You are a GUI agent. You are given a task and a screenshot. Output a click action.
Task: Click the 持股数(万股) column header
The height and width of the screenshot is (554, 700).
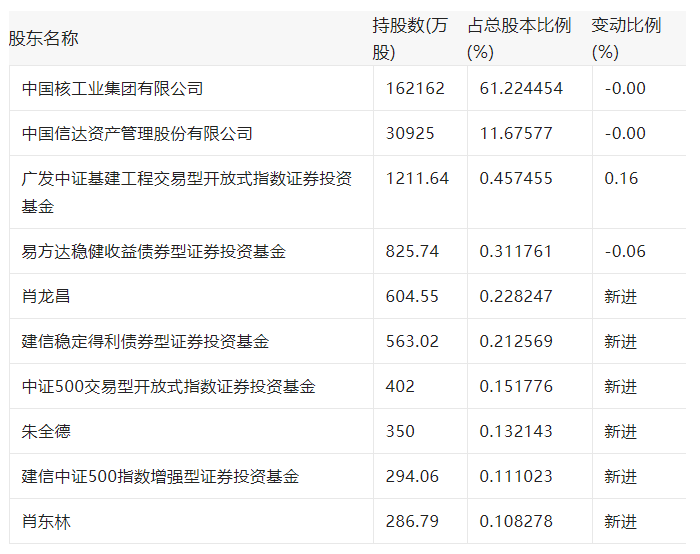pos(410,39)
